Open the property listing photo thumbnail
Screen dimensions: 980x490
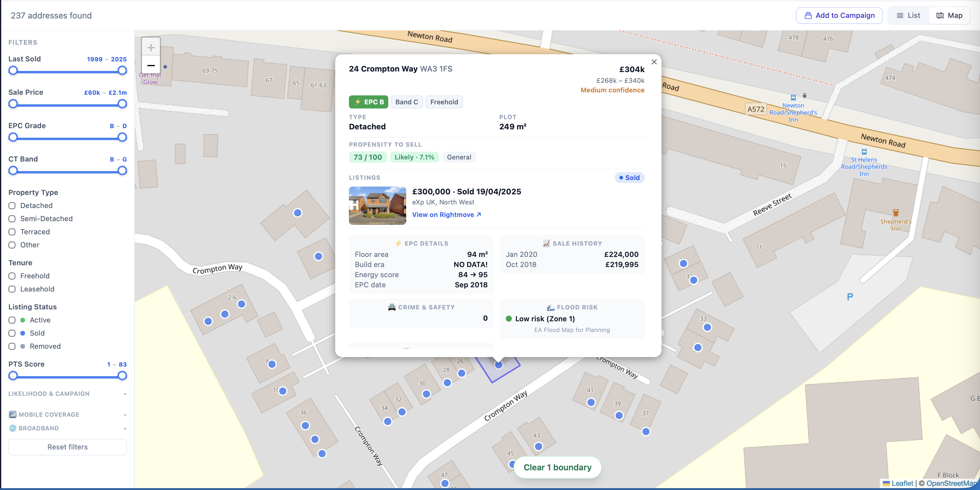377,206
